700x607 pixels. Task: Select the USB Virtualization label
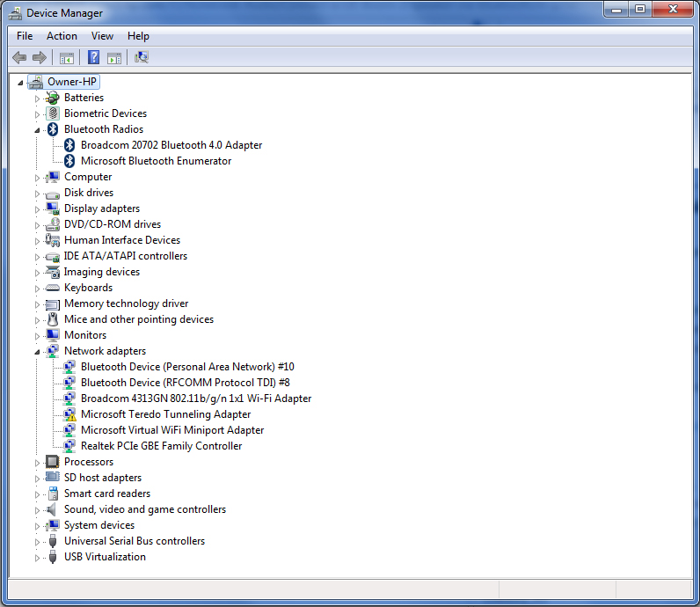click(x=105, y=557)
